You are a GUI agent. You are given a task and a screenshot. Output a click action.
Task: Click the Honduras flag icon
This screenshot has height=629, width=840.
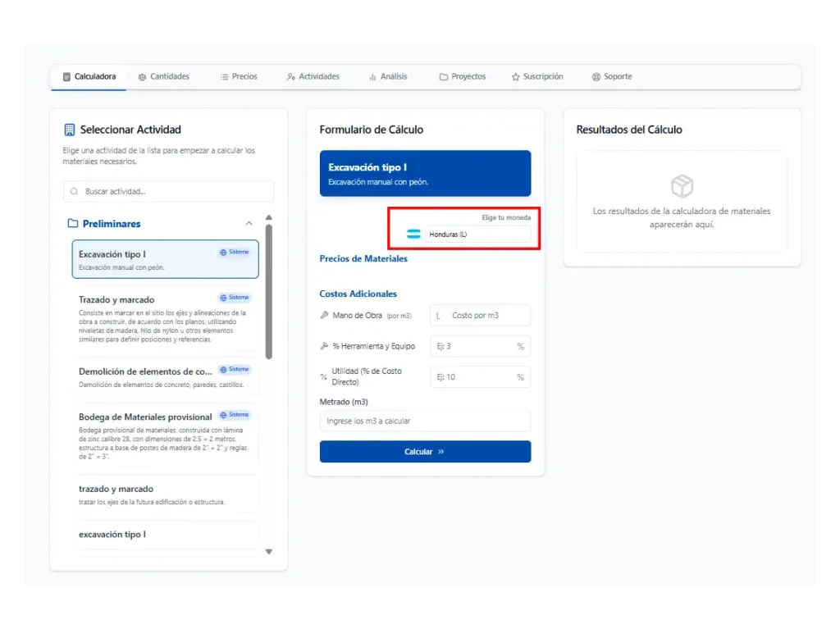coord(413,235)
